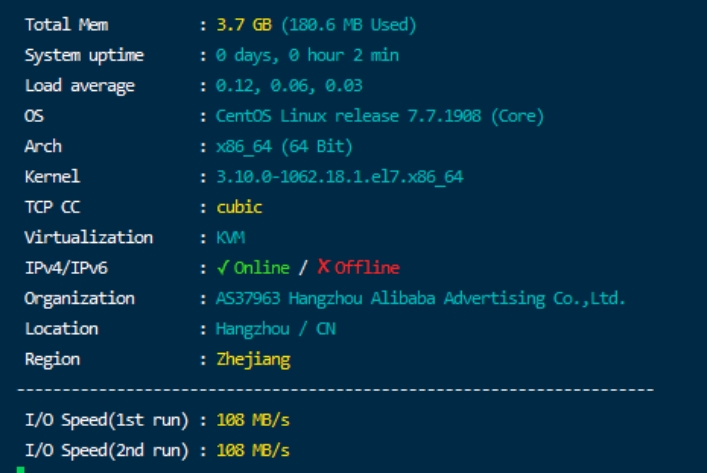
Task: Click the AS37963 Hangzhou Alibaba organization text
Action: (420, 298)
